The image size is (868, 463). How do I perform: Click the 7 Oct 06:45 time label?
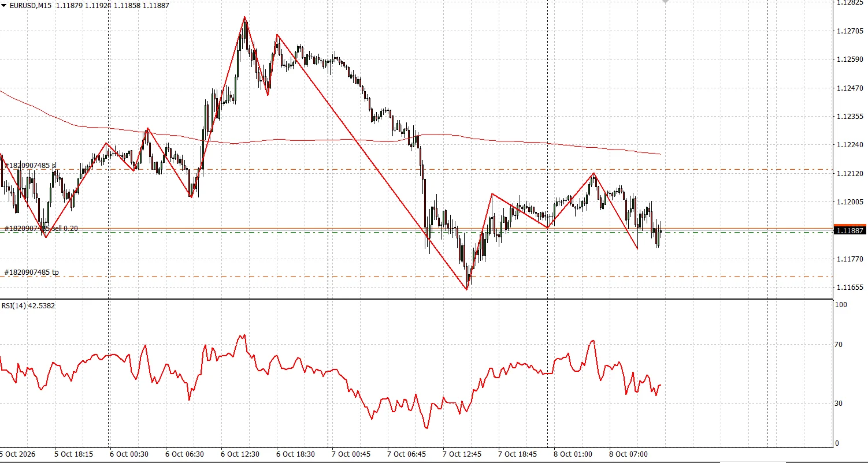coord(406,454)
